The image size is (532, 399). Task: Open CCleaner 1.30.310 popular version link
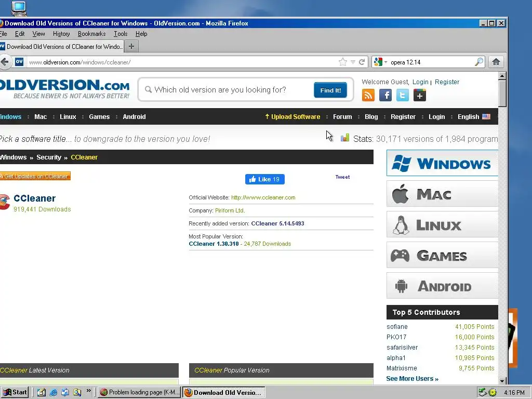(x=214, y=244)
